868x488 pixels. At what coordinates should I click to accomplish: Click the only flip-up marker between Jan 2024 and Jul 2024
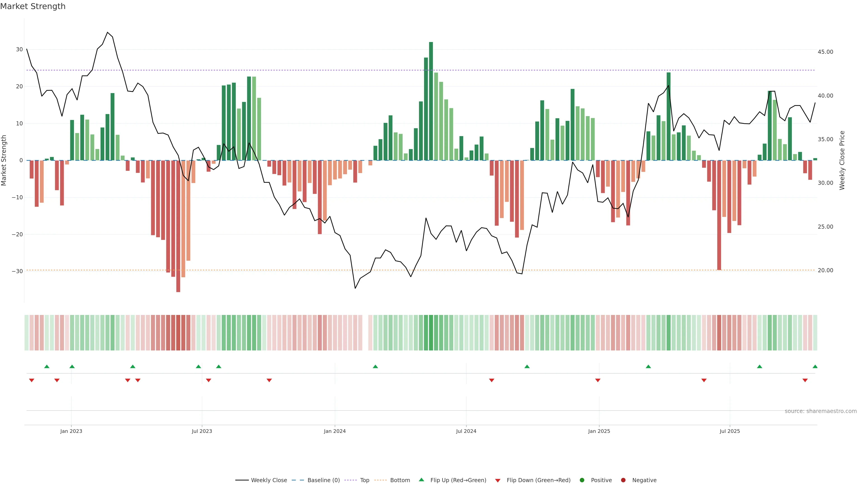tap(375, 366)
